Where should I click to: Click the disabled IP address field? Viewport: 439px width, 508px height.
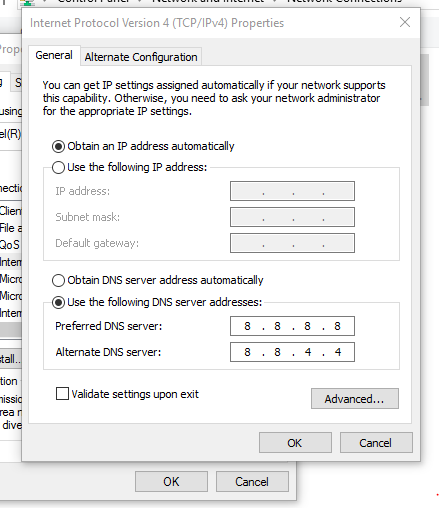(x=292, y=191)
